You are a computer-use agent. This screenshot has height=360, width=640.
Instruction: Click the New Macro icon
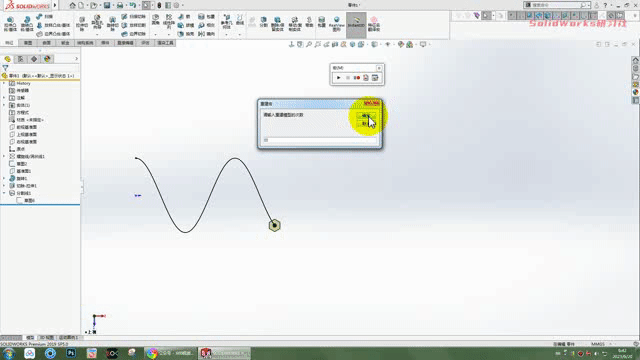coord(366,78)
